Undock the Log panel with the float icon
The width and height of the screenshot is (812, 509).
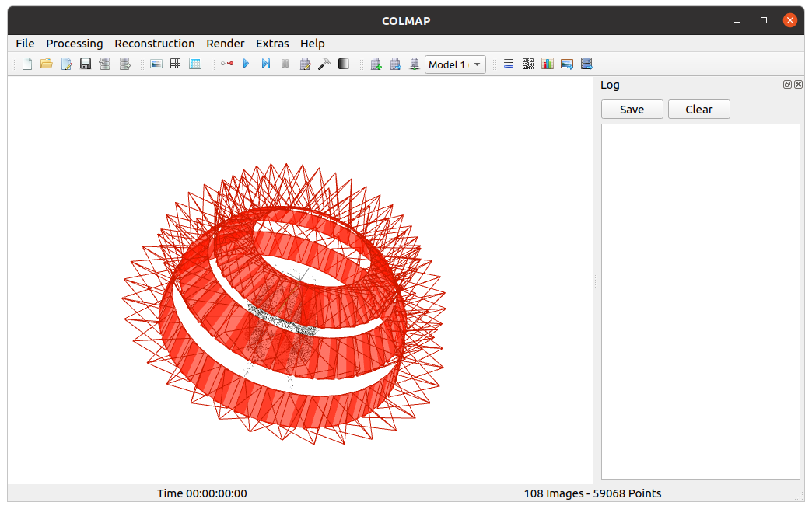click(787, 84)
